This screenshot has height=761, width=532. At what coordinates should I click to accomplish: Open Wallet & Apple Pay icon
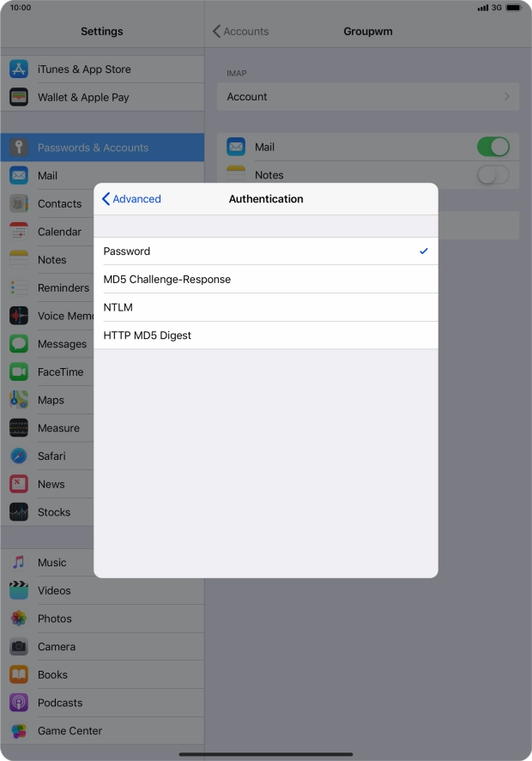19,97
